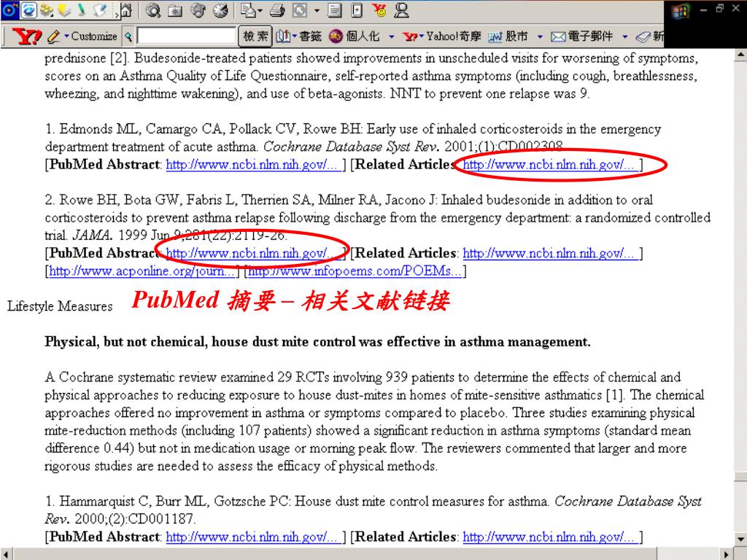Go to the Home page icon
Image resolution: width=747 pixels, height=560 pixels.
126,10
